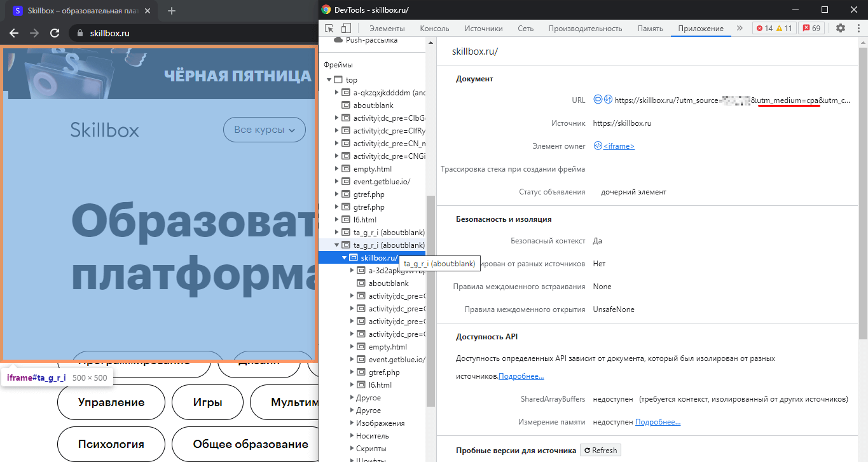868x462 pixels.
Task: Expand the Носитель resource group
Action: [352, 436]
